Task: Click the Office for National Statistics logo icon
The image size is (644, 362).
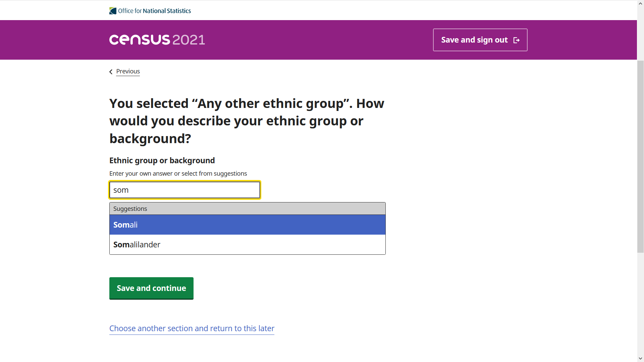Action: (113, 11)
